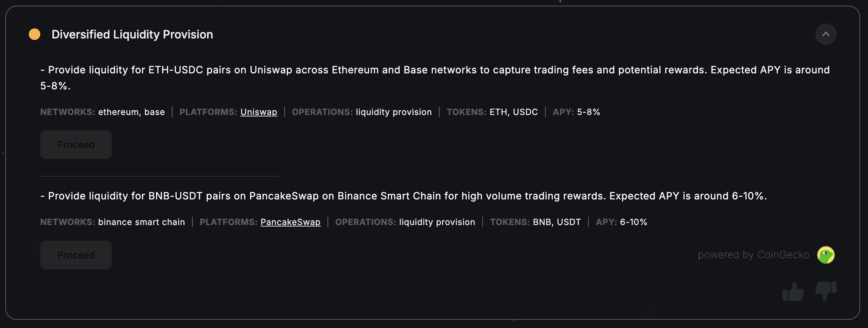Open the Uniswap platform link
868x328 pixels.
(x=259, y=112)
